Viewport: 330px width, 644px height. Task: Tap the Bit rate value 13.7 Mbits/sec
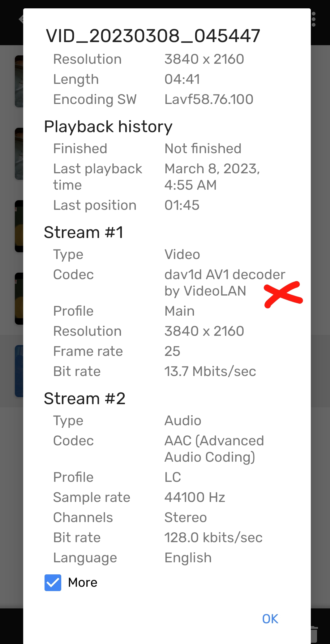click(210, 371)
